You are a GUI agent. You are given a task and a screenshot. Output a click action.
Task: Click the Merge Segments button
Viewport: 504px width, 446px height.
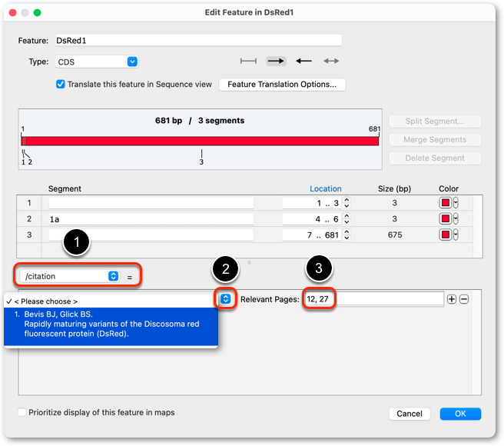tap(435, 140)
